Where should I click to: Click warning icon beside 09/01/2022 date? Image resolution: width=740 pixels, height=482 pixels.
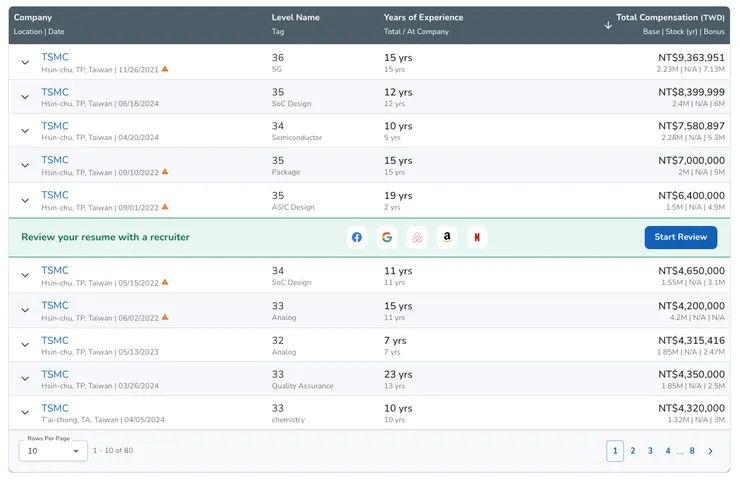[x=165, y=207]
